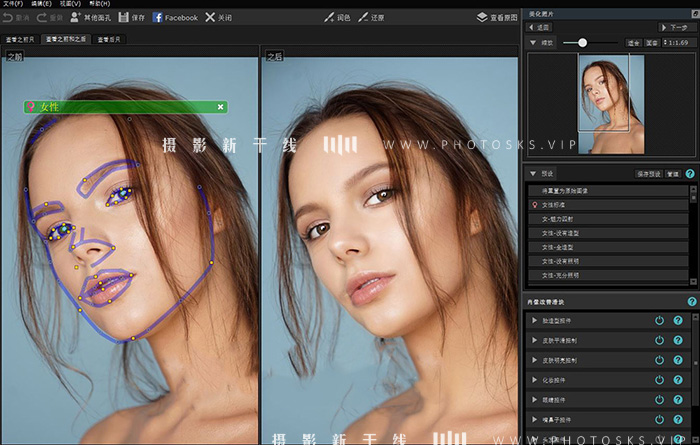Close the green female (女性) tag

(220, 107)
